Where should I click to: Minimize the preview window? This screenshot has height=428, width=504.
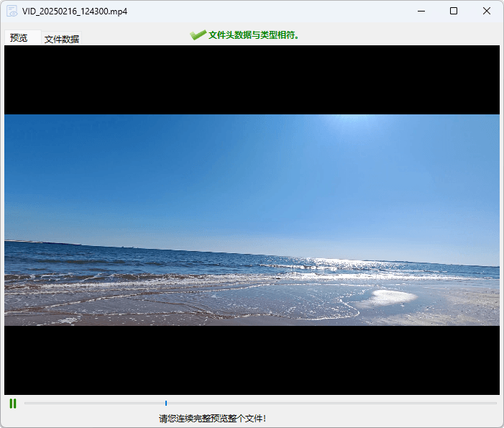pos(421,11)
